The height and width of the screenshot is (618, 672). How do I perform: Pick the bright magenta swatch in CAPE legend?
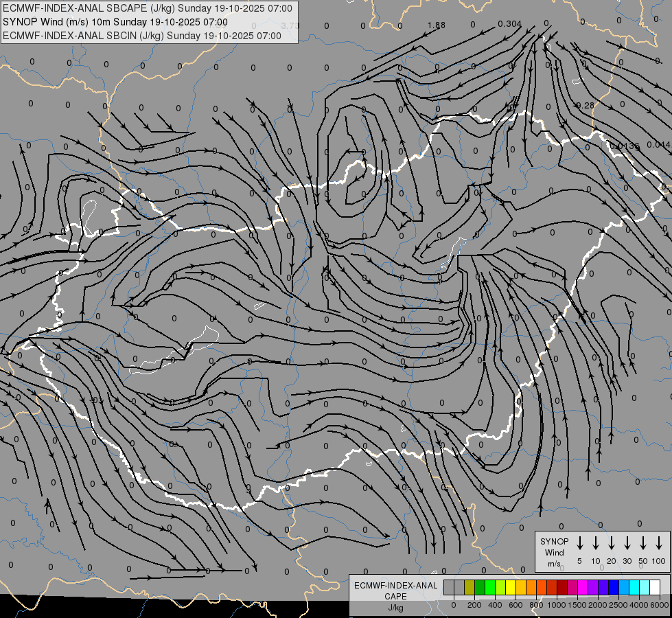click(x=583, y=587)
